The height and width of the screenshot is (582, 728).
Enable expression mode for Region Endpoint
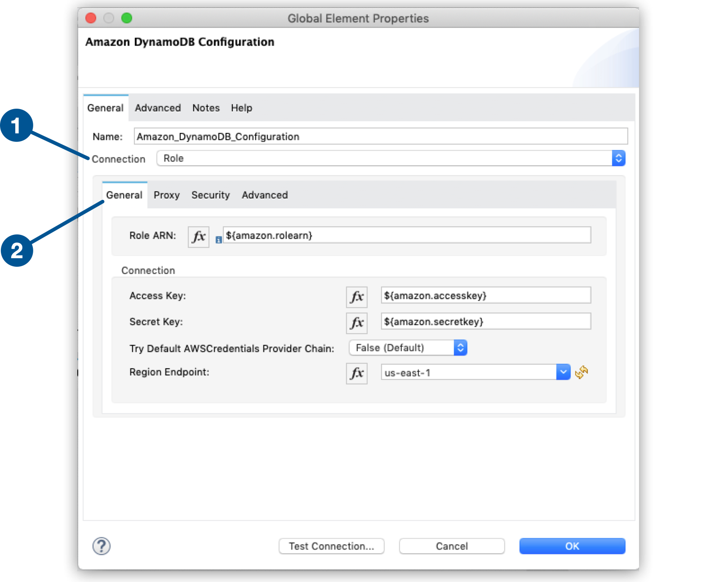coord(356,373)
